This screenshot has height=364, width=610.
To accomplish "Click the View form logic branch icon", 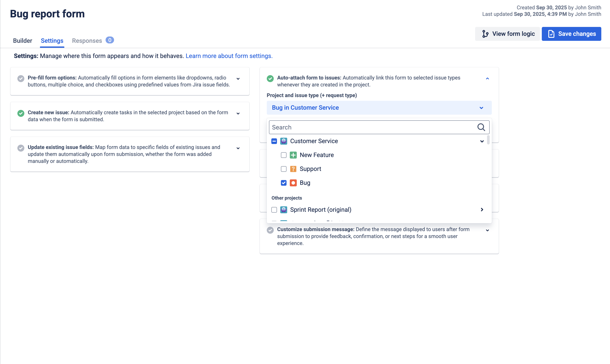I will tap(485, 34).
